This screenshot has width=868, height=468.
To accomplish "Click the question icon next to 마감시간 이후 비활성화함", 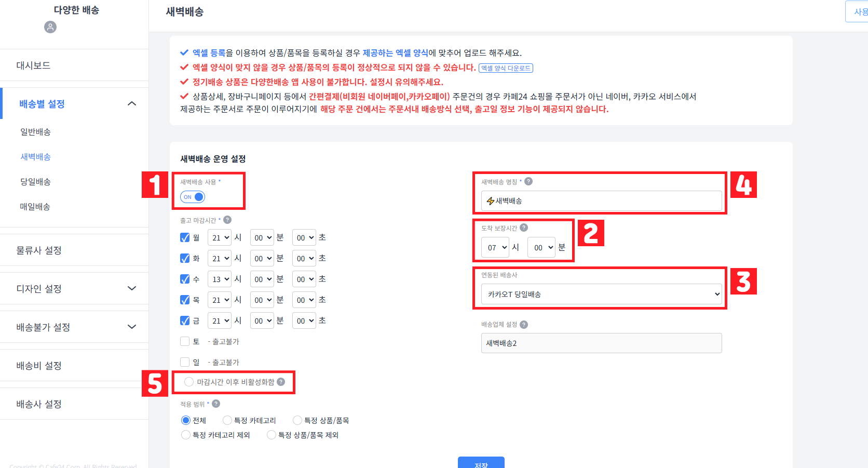I will click(281, 382).
